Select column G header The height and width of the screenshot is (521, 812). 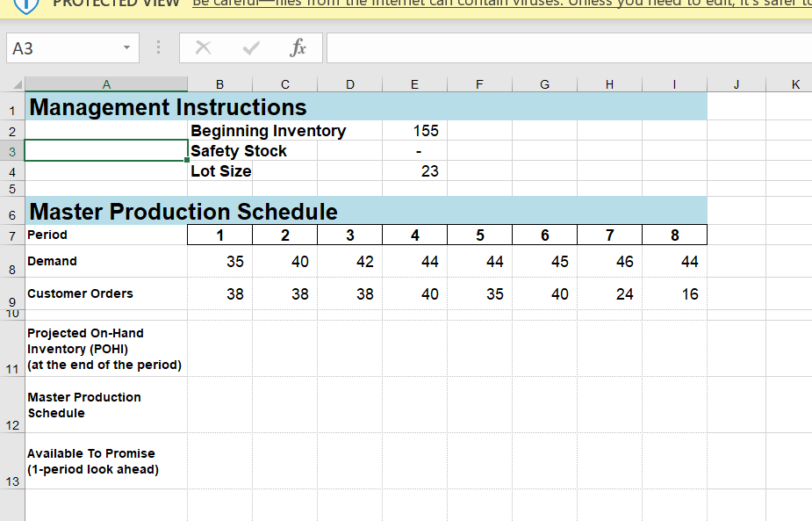point(545,84)
